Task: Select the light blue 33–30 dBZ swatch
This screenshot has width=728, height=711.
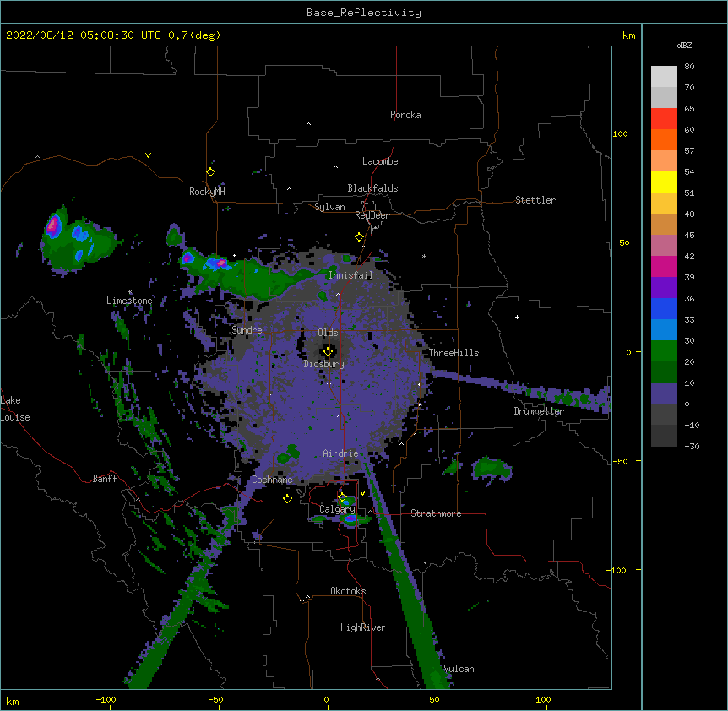Action: [x=664, y=330]
